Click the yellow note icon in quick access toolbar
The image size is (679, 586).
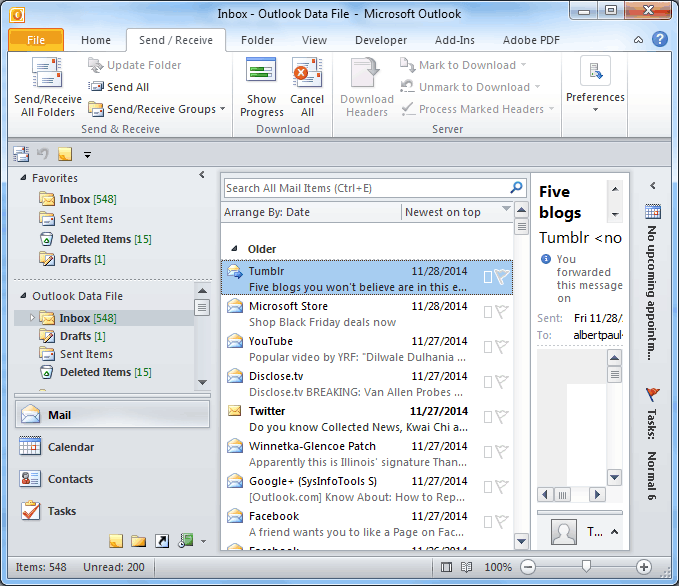click(x=65, y=154)
